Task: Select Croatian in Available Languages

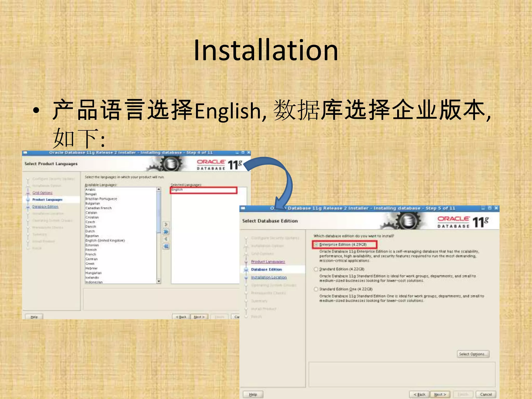Action: point(92,217)
